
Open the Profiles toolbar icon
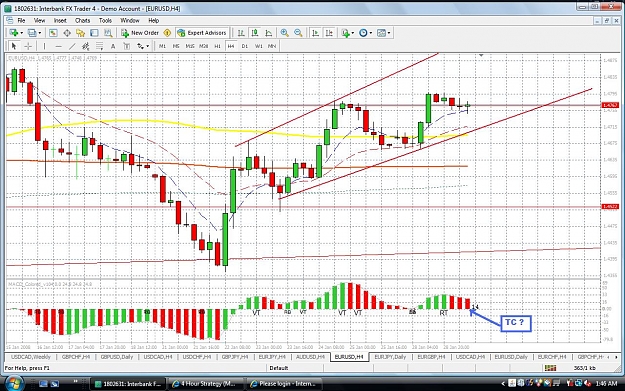point(32,33)
